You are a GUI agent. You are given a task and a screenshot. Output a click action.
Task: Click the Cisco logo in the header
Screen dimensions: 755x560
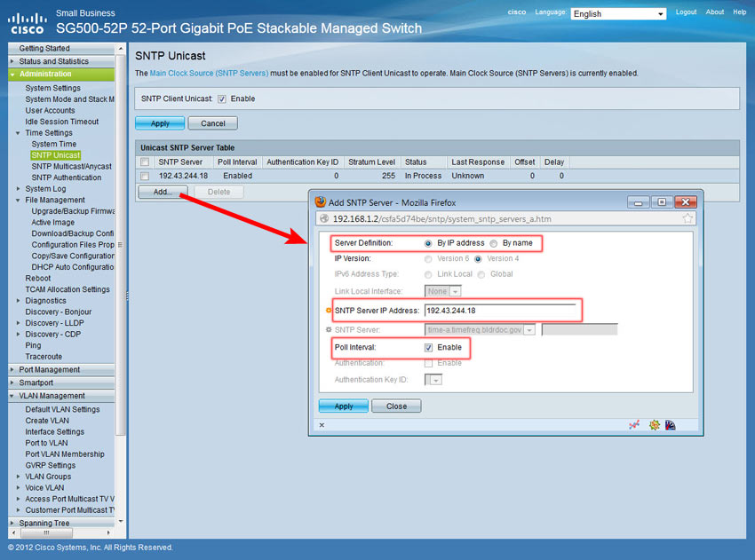pyautogui.click(x=27, y=24)
